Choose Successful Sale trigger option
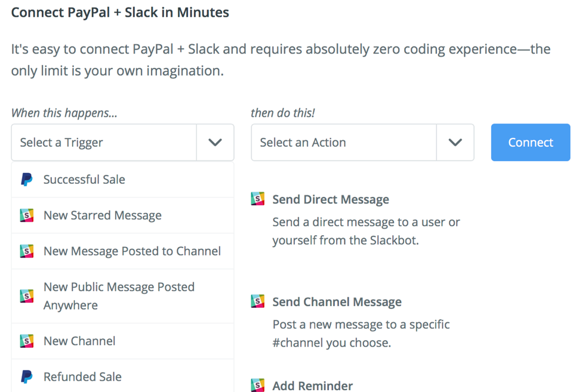This screenshot has height=392, width=582. tap(84, 180)
